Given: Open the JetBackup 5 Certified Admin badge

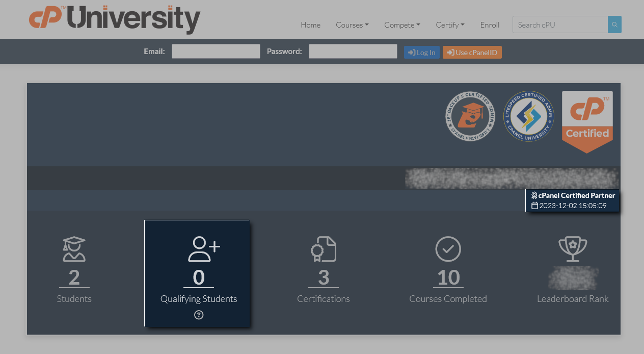Looking at the screenshot, I should pyautogui.click(x=470, y=116).
